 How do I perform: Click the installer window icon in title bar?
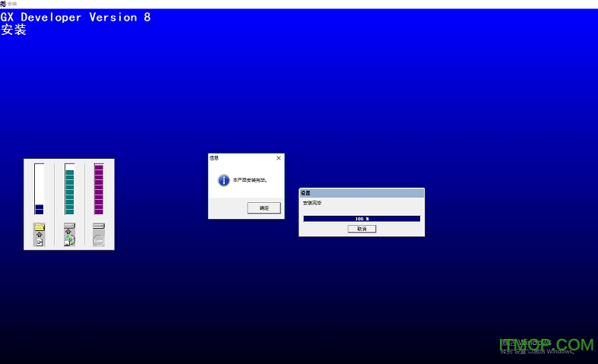tap(3, 4)
